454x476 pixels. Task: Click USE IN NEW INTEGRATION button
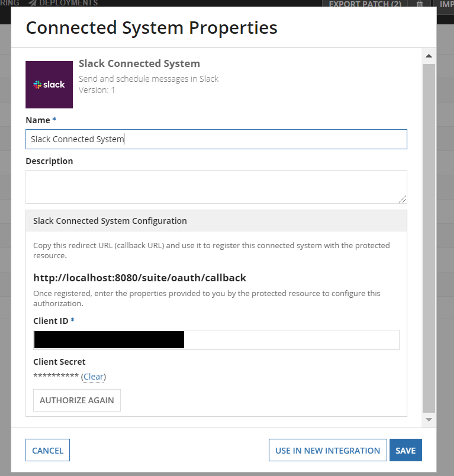click(328, 450)
